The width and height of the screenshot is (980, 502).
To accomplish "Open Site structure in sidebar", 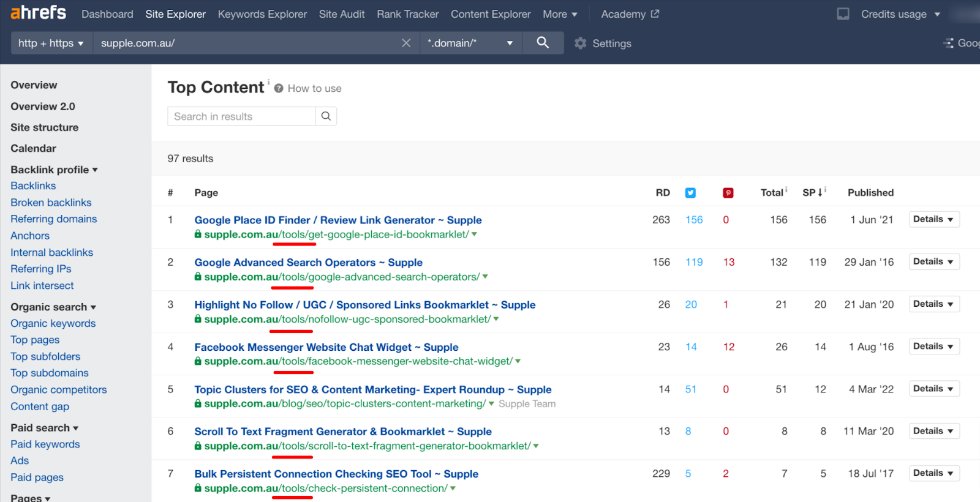I will point(45,127).
